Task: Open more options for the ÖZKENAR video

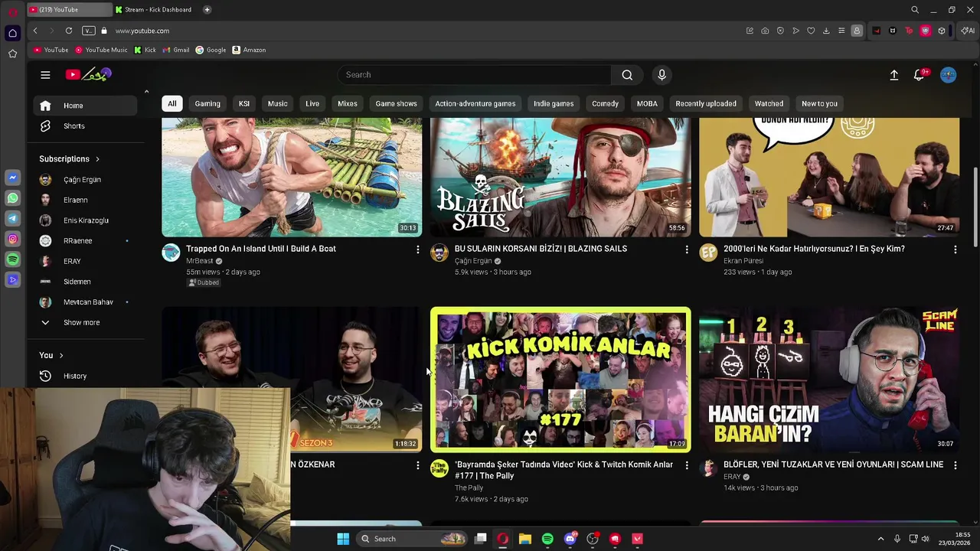Action: tap(417, 465)
